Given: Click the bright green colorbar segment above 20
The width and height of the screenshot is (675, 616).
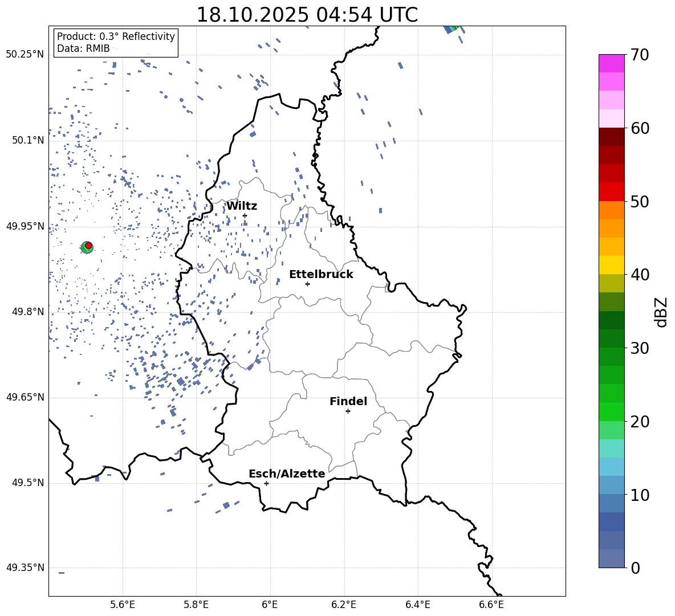Looking at the screenshot, I should pos(611,411).
